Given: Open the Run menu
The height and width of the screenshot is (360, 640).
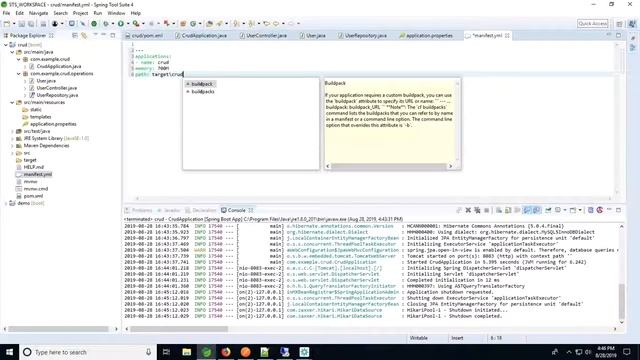Looking at the screenshot, I should click(x=98, y=13).
